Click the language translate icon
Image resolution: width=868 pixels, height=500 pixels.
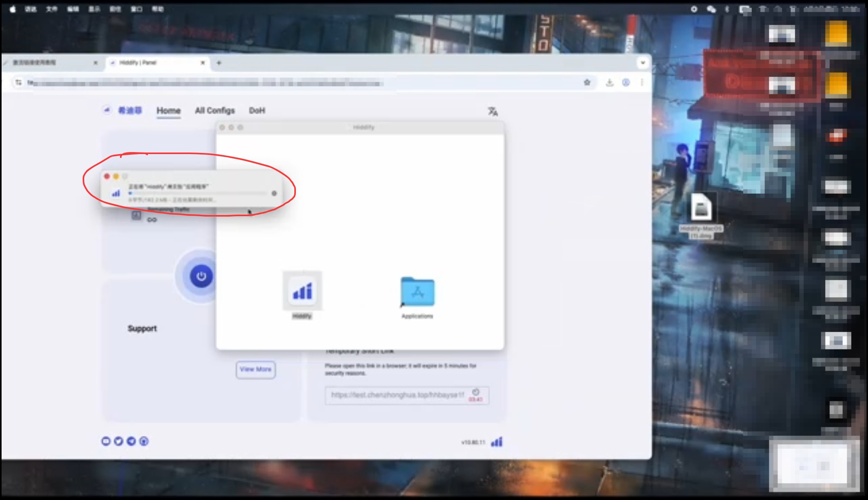(493, 112)
